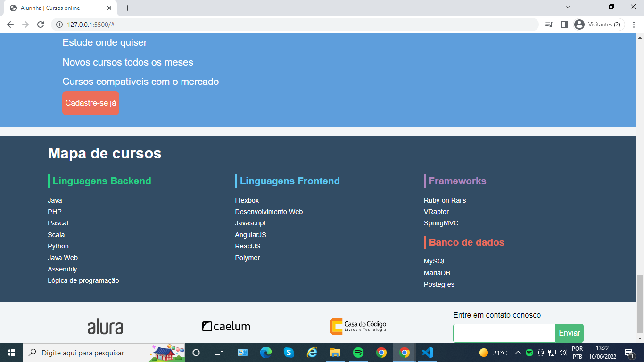Click the Linguagens Backend heading
Screen dimensions: 644x362
coord(102,181)
